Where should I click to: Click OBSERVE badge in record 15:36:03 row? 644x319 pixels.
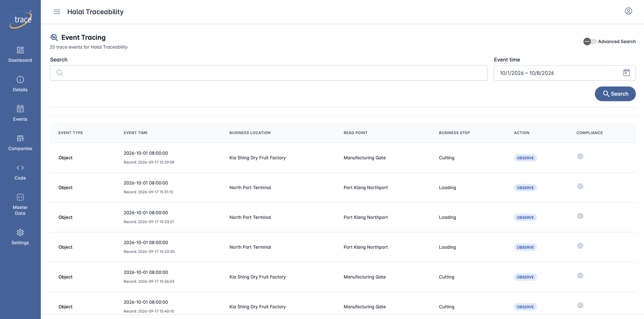tap(525, 277)
